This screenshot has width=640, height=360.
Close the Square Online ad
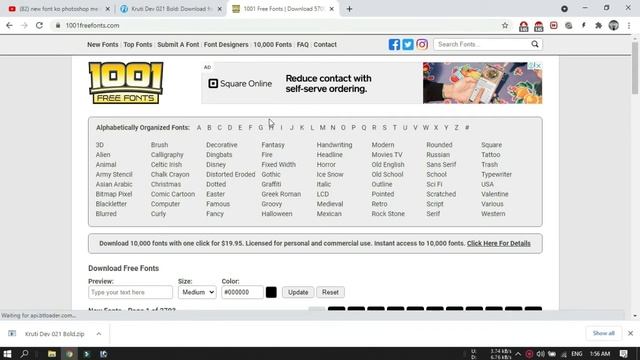coord(538,65)
